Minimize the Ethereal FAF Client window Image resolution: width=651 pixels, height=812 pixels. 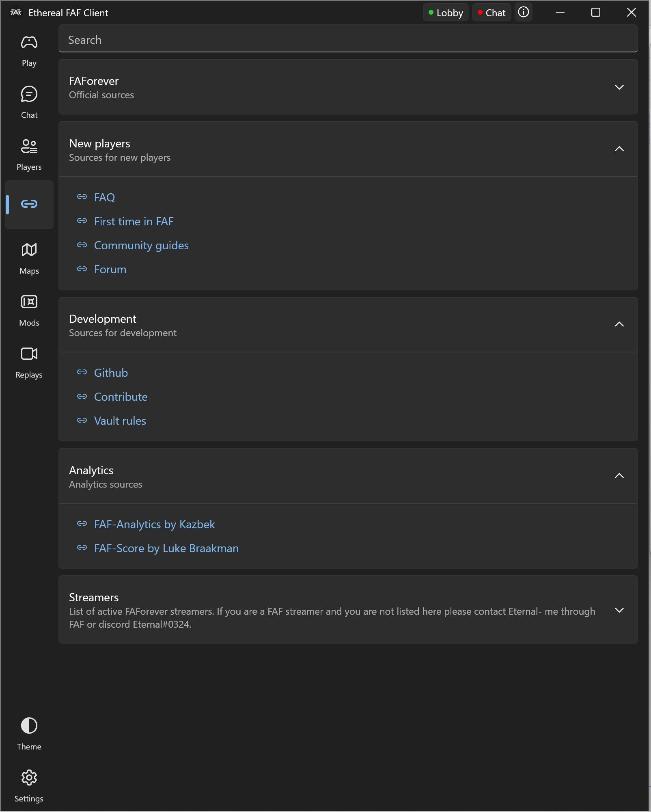pyautogui.click(x=560, y=12)
